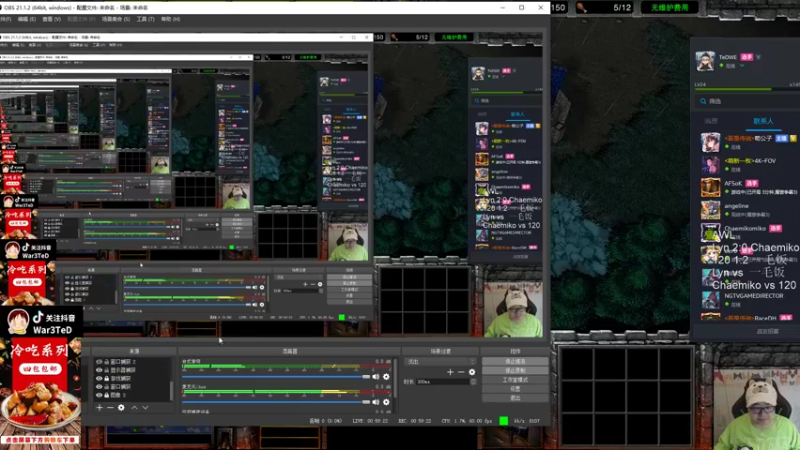
Task: Adjust the 麦克风/Aux volume slider
Action: [x=276, y=402]
